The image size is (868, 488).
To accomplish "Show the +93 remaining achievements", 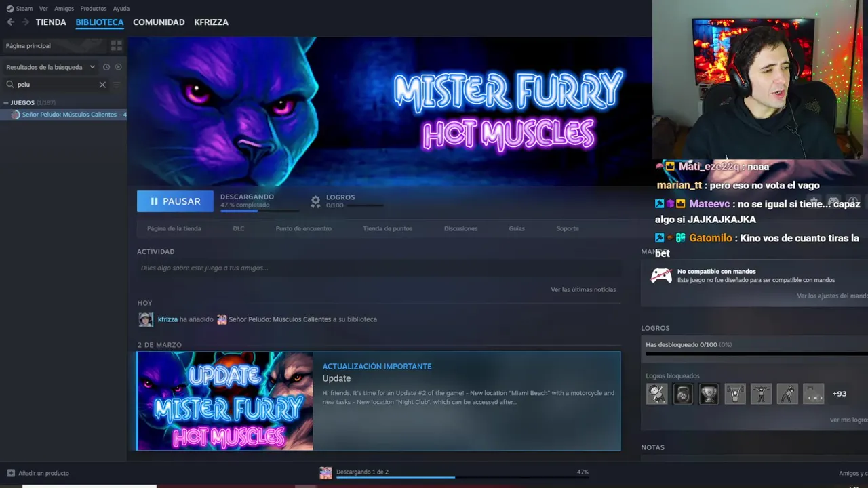I will click(840, 394).
